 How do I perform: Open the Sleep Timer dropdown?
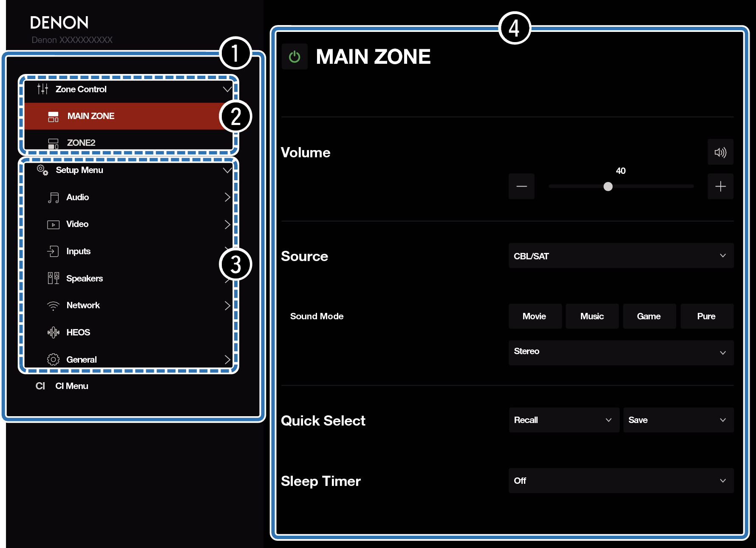tap(621, 481)
